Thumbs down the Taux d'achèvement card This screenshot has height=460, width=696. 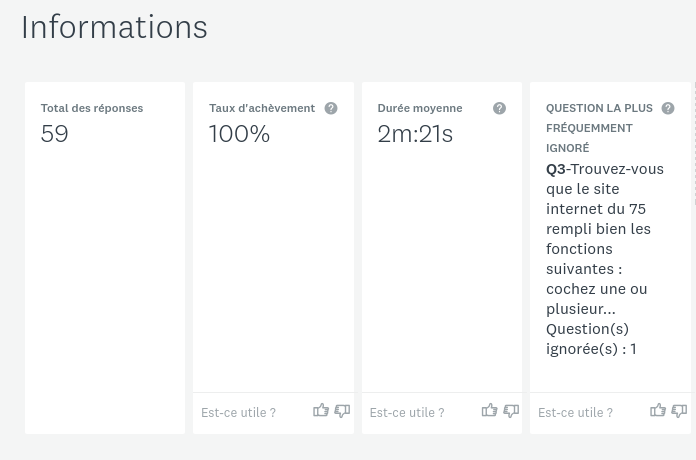point(342,411)
